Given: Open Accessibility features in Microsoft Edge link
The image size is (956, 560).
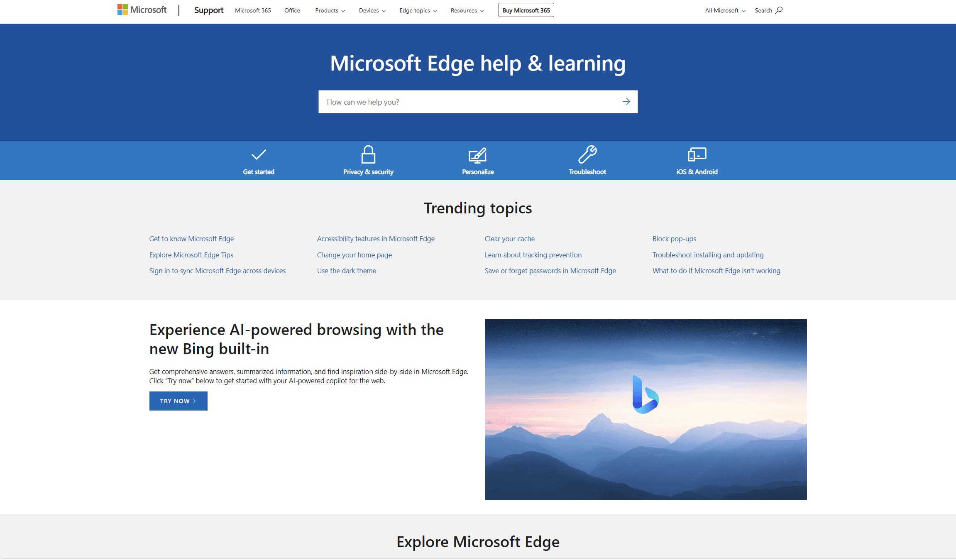Looking at the screenshot, I should coord(376,239).
